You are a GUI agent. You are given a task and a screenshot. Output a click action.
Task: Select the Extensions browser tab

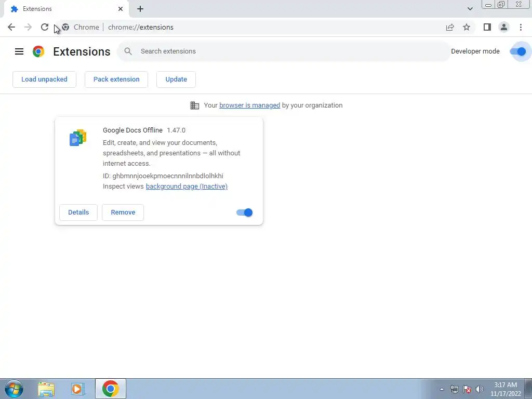click(66, 9)
